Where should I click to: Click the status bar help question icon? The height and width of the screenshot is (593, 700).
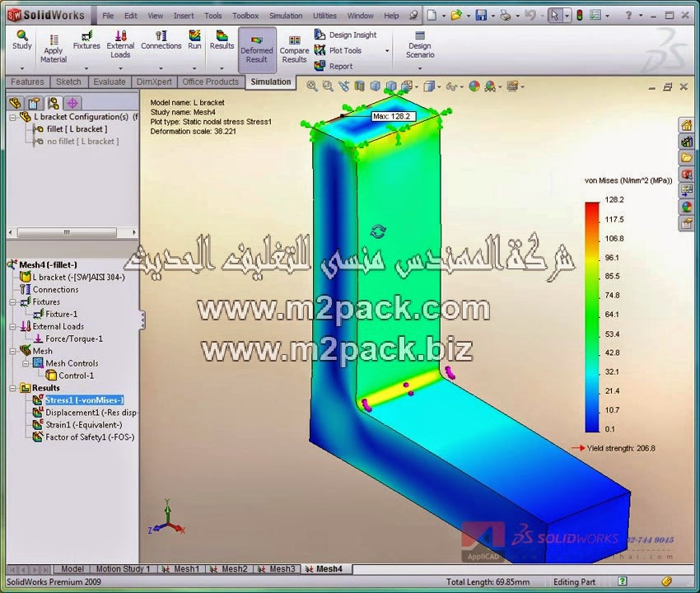point(622,581)
